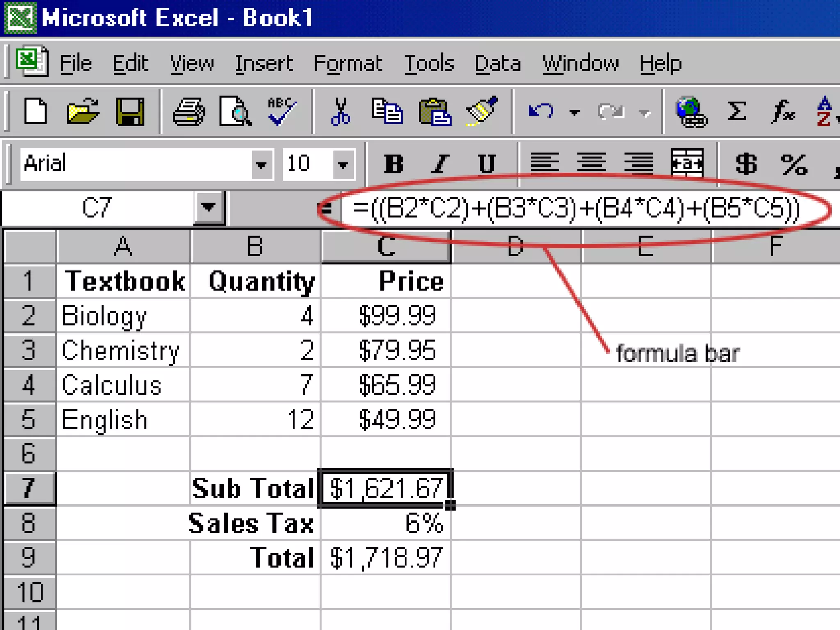Select the Format Painter brush
Viewport: 840px width, 630px height.
[482, 112]
